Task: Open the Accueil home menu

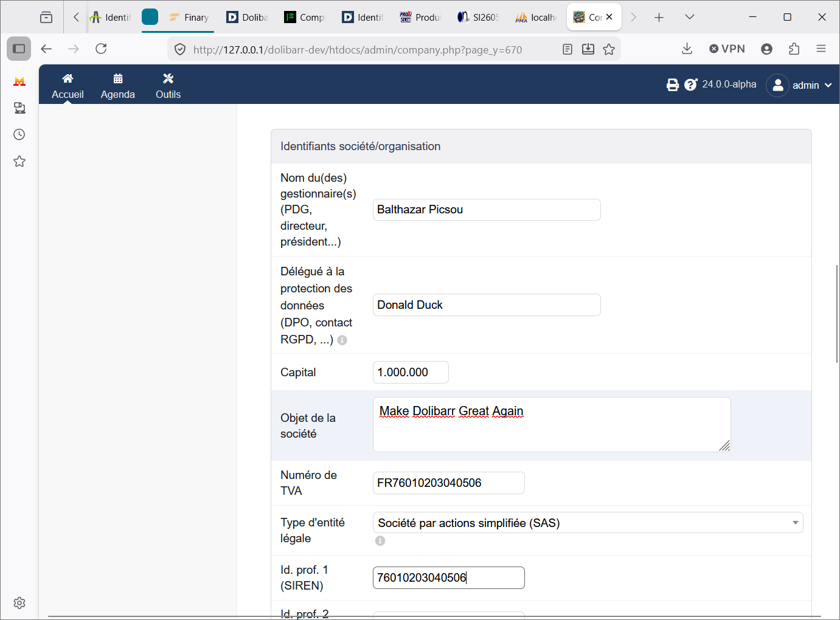Action: pos(68,86)
